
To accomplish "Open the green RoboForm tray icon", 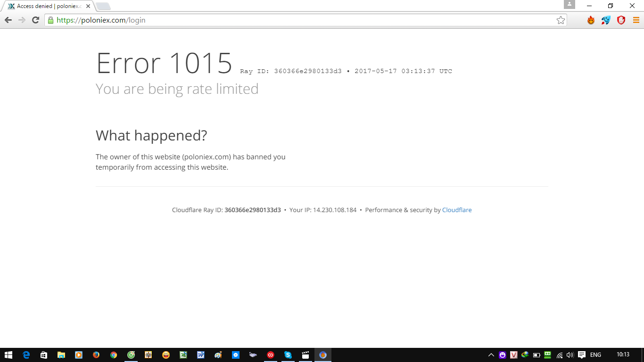I will 547,355.
